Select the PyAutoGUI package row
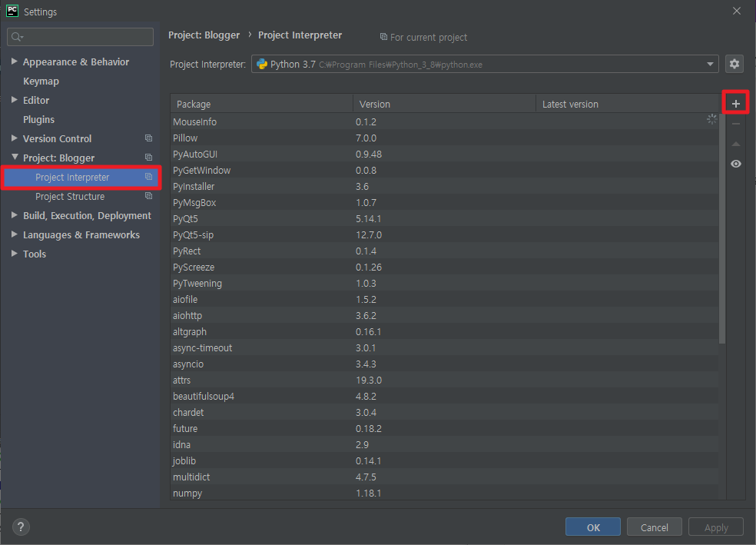The image size is (756, 545). click(x=445, y=155)
